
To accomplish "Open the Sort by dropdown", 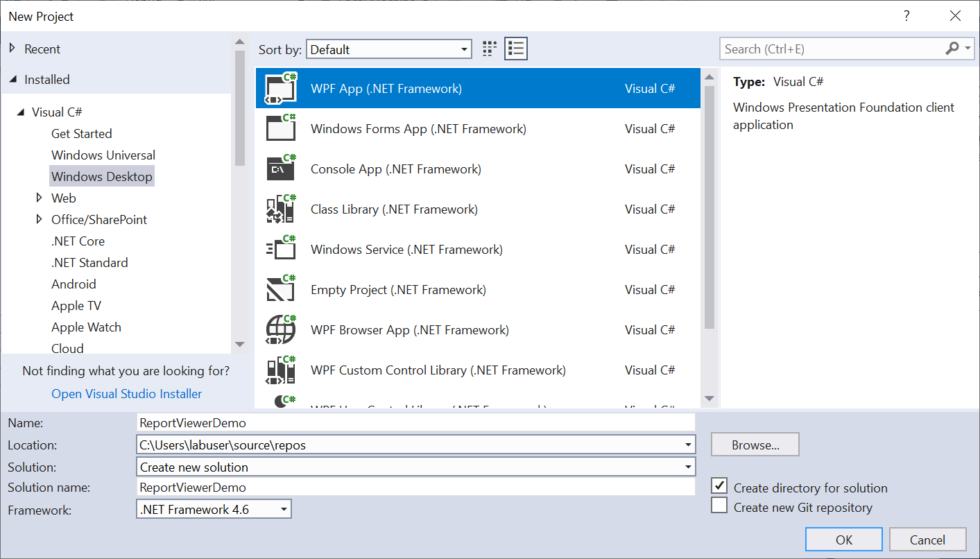I will pyautogui.click(x=388, y=49).
